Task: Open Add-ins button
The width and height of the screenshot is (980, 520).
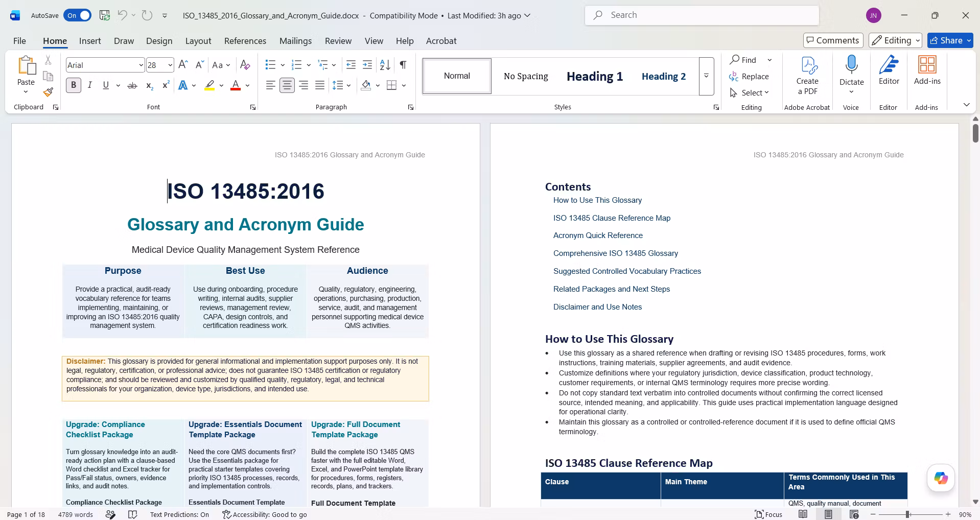Action: (x=927, y=71)
